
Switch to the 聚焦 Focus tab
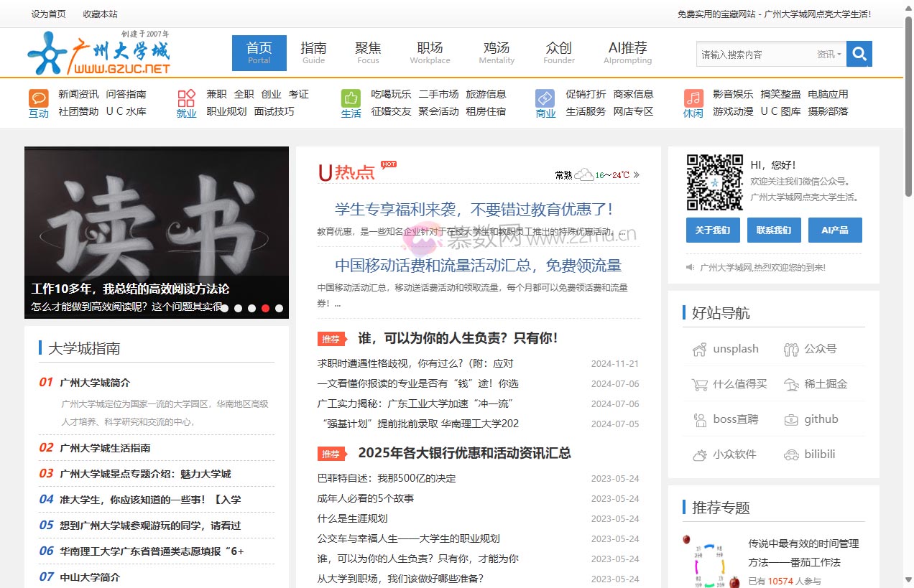[x=368, y=52]
